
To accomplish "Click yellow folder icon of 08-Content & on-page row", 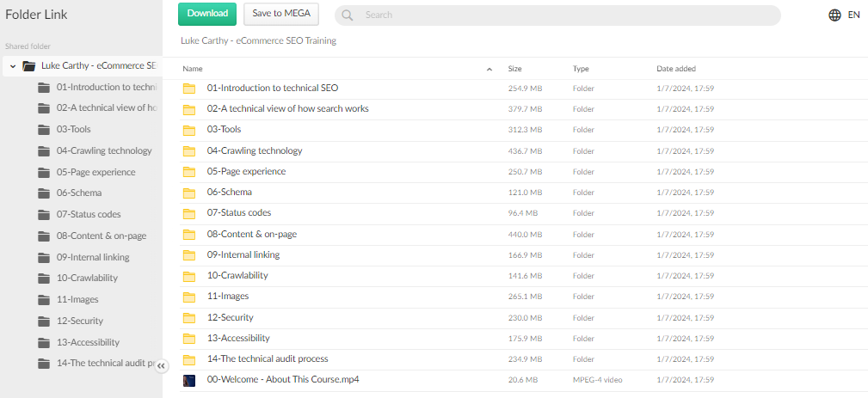I will pos(189,235).
